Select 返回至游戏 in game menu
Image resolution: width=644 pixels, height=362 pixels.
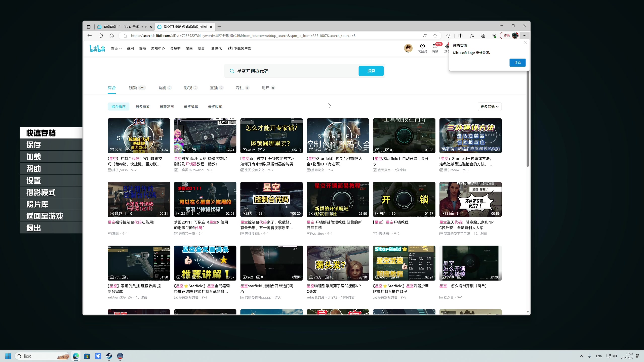(51, 216)
